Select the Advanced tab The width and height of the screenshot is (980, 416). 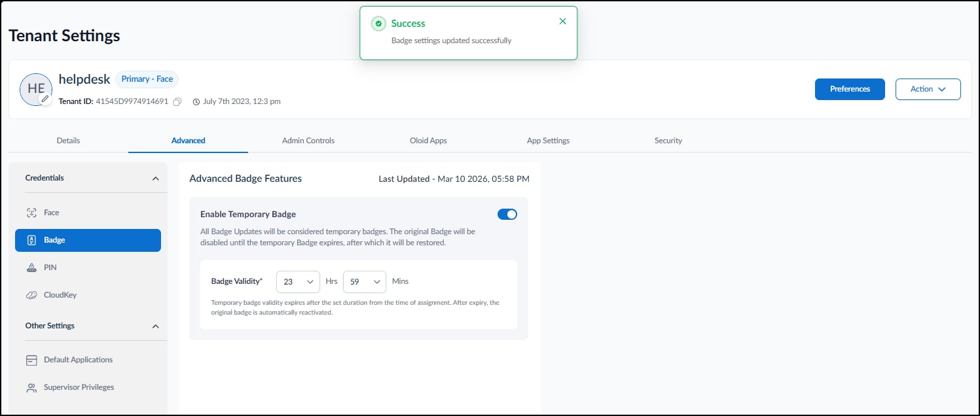(x=189, y=141)
